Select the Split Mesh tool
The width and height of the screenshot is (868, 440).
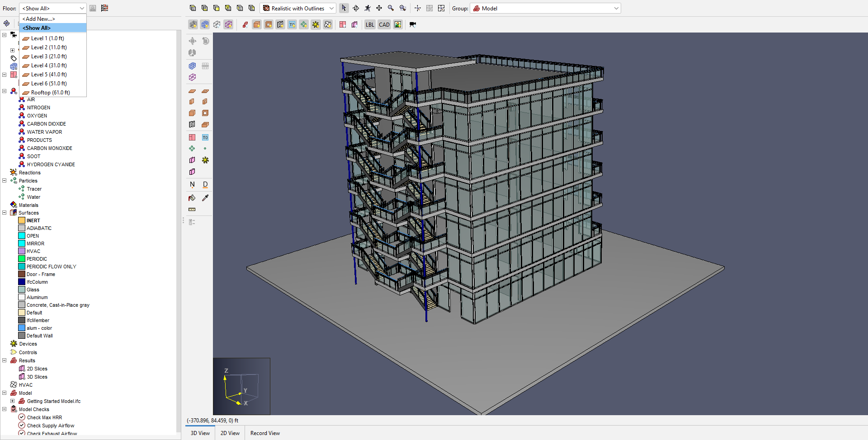pos(205,66)
